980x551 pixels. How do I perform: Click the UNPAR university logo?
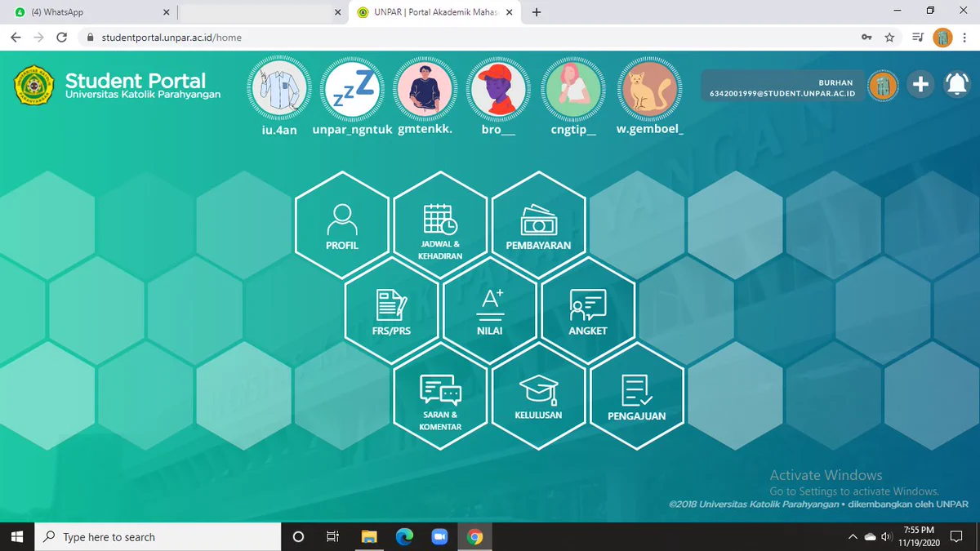click(x=34, y=86)
